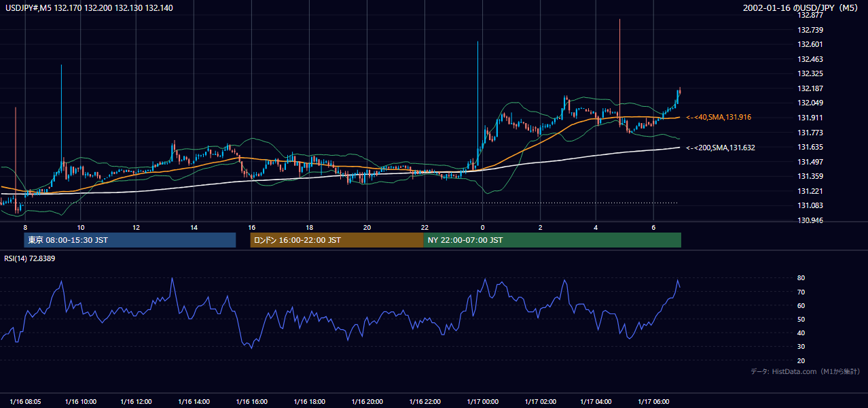868x408 pixels.
Task: Click RSI scale value 40
Action: pyautogui.click(x=801, y=333)
